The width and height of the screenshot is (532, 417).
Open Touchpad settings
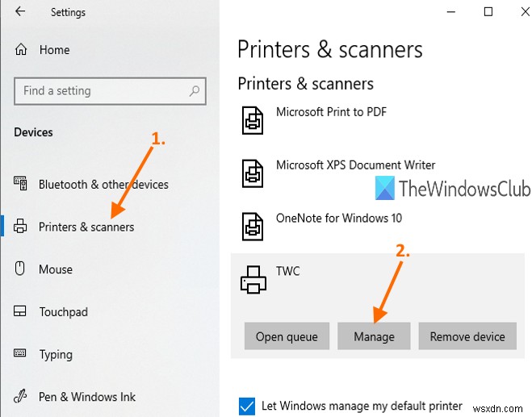pos(64,312)
